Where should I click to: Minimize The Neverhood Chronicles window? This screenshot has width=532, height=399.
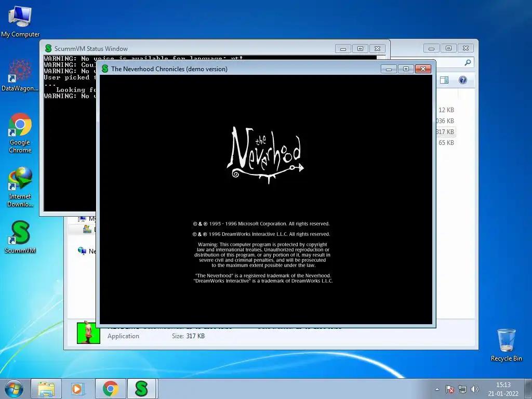(x=389, y=69)
